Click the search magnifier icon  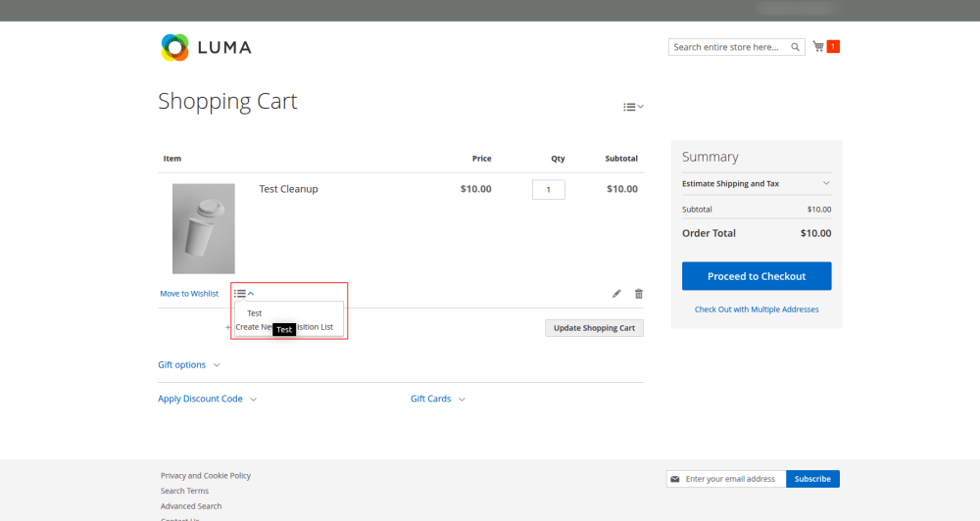pos(796,47)
